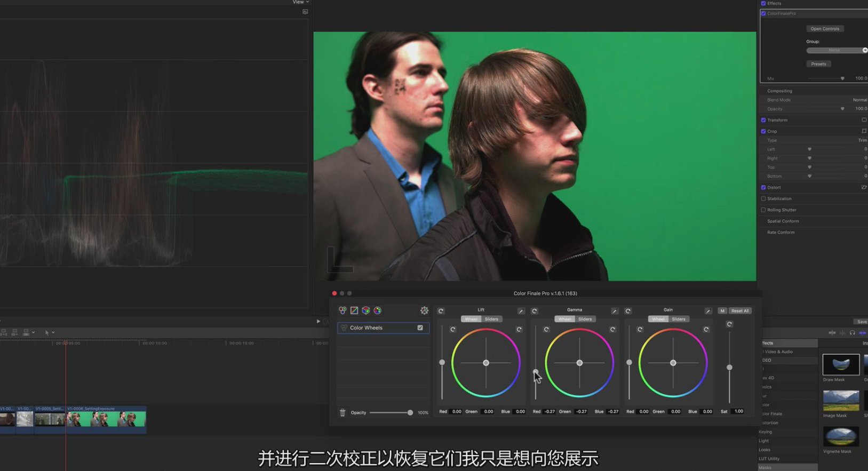The width and height of the screenshot is (868, 471).
Task: Reset the Gain luminance slider
Action: tap(640, 329)
